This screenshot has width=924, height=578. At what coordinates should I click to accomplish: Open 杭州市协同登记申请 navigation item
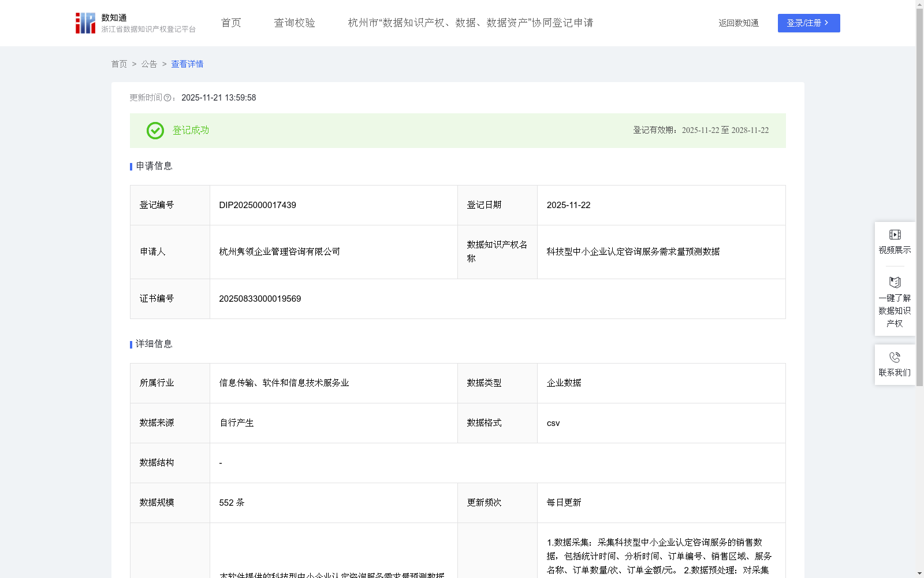[x=471, y=23]
